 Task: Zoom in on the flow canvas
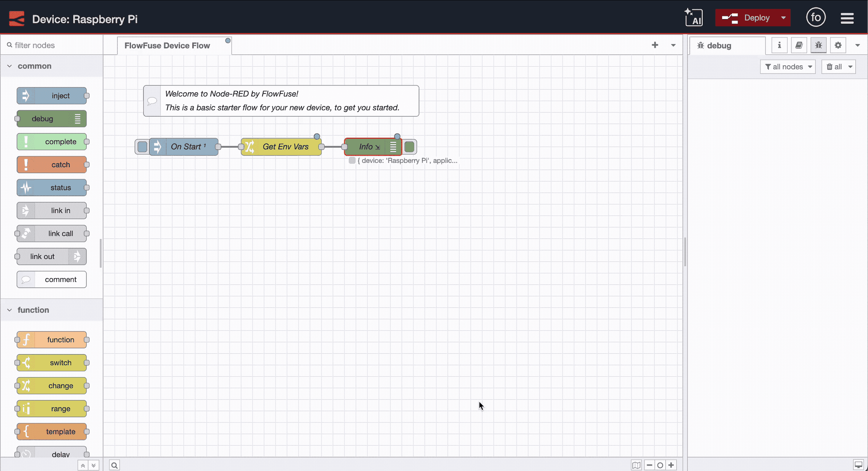(x=671, y=465)
